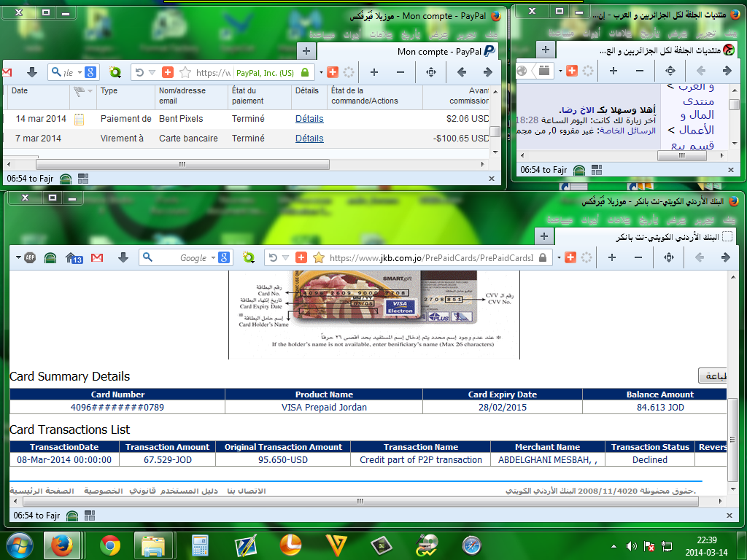Screen dimensions: 747x560
Task: Reload page in JKB bank window
Action: coord(273,257)
